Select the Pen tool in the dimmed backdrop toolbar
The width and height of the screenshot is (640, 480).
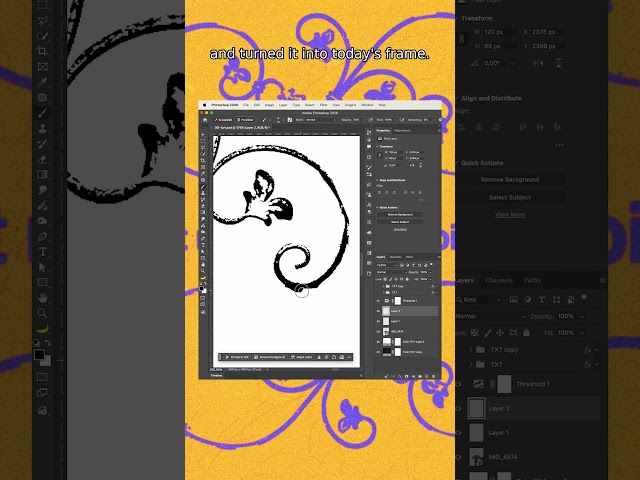pyautogui.click(x=42, y=236)
